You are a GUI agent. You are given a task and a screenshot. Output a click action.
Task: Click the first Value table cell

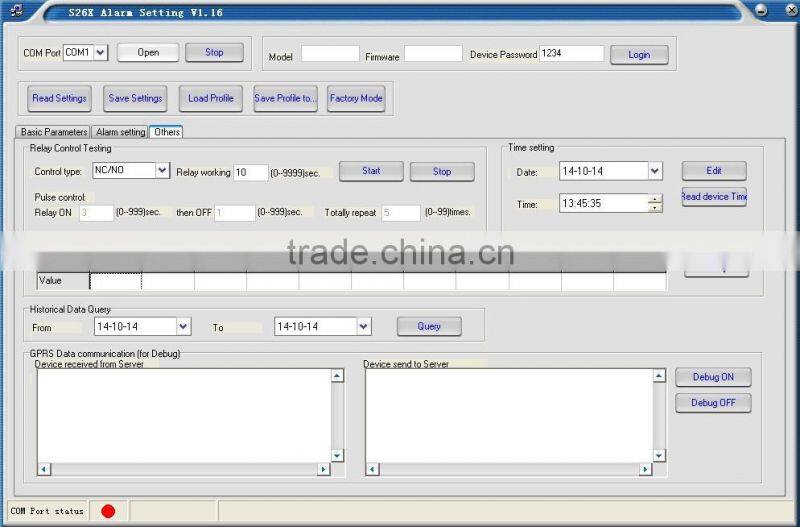(x=116, y=281)
